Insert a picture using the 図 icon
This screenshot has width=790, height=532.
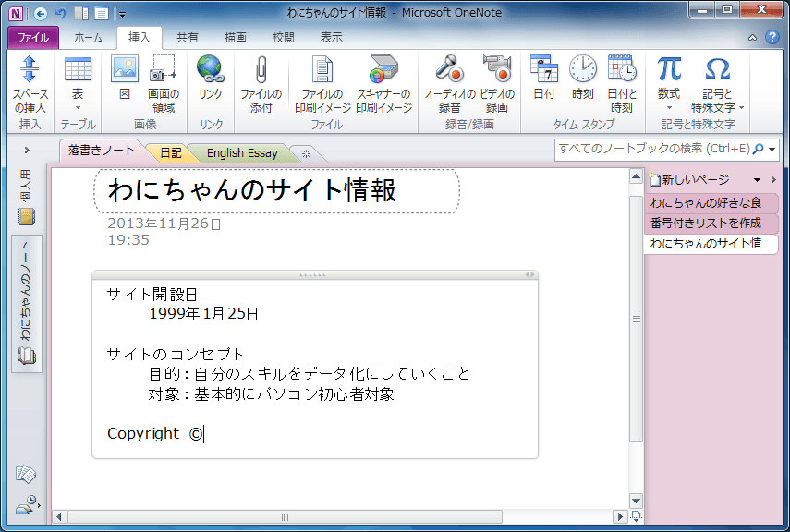pos(125,79)
